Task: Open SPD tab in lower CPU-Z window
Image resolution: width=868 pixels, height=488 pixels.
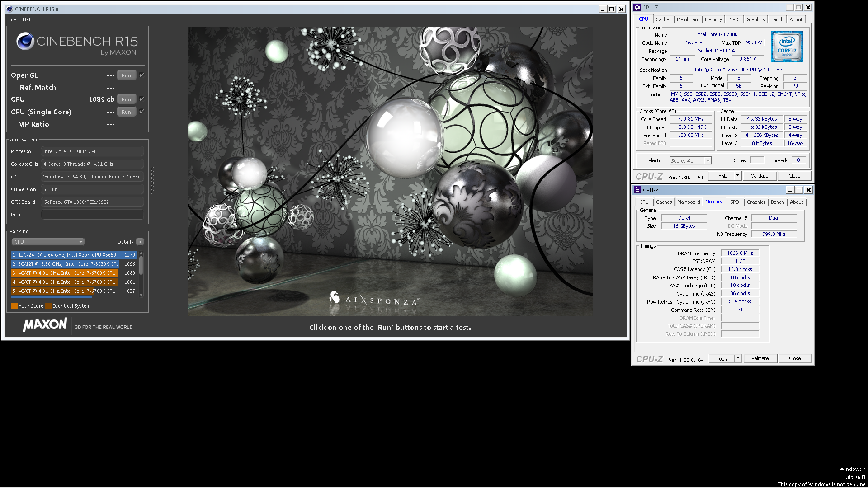Action: (735, 202)
